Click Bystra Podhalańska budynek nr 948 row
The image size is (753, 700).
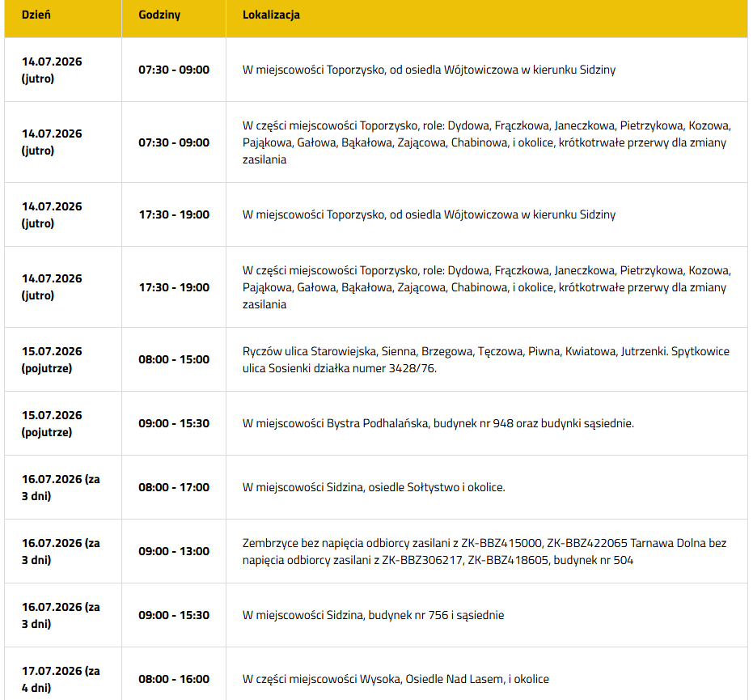pyautogui.click(x=376, y=423)
